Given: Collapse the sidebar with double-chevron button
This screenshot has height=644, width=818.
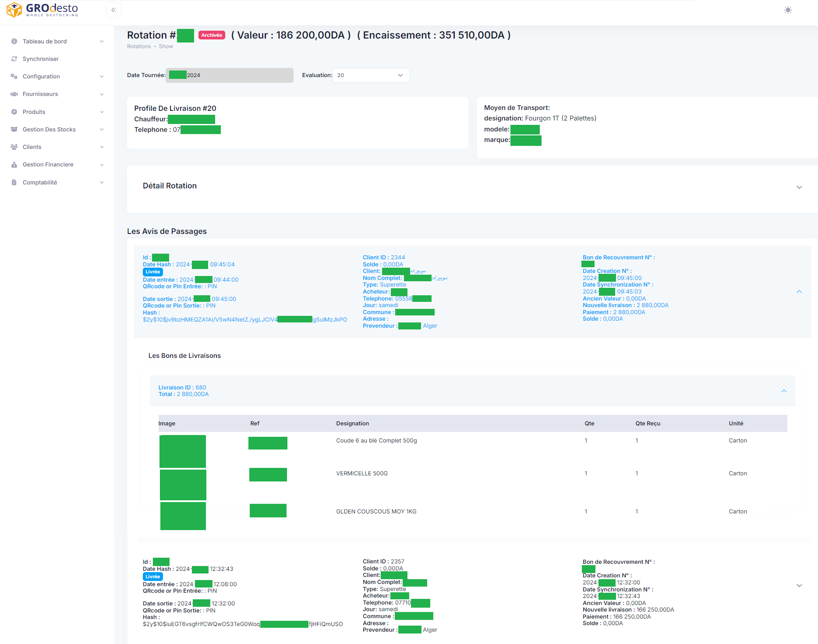Looking at the screenshot, I should coord(113,10).
